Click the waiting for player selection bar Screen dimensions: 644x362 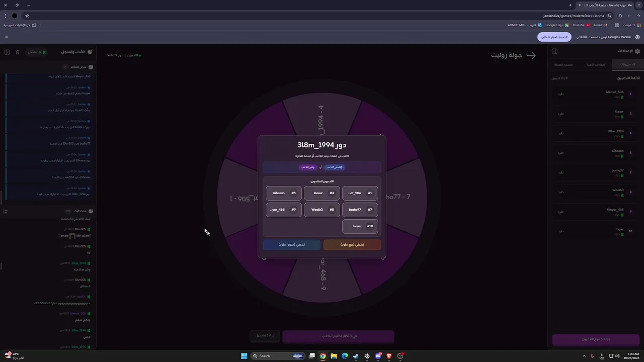point(338,336)
